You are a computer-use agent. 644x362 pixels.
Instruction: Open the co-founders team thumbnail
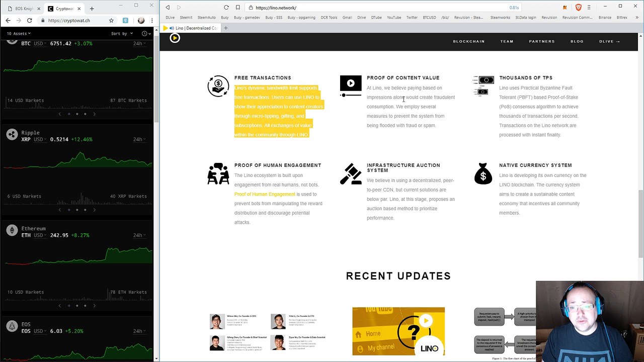pos(268,332)
